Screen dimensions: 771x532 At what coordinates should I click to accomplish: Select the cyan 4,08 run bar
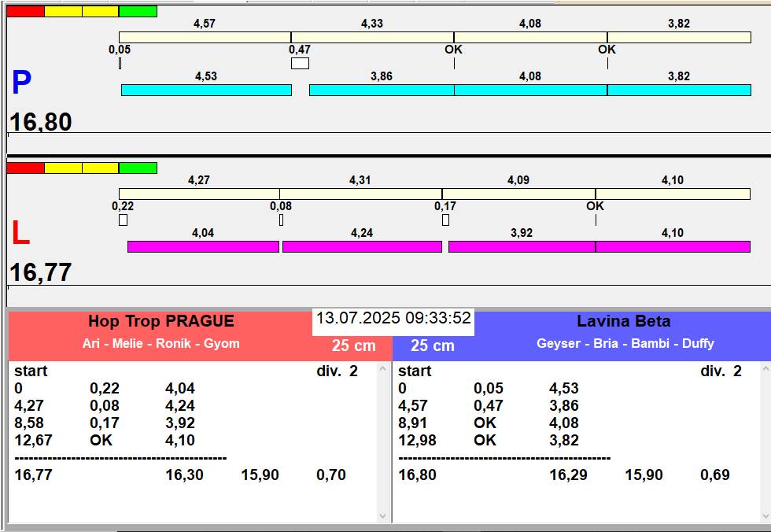[x=530, y=90]
